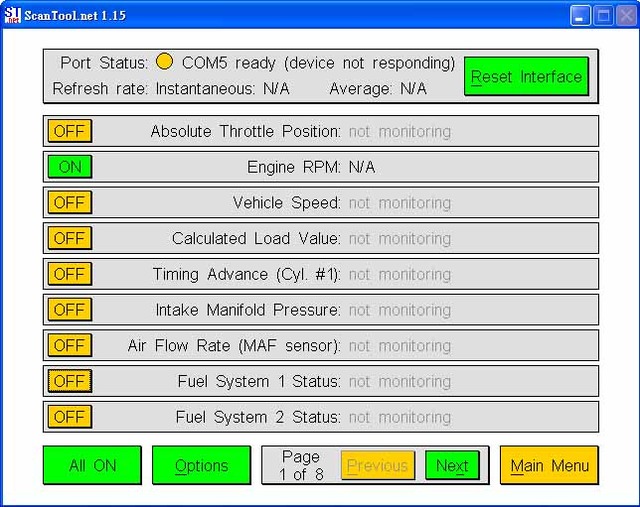Go to Next sensor page
This screenshot has height=507, width=640.
[452, 465]
